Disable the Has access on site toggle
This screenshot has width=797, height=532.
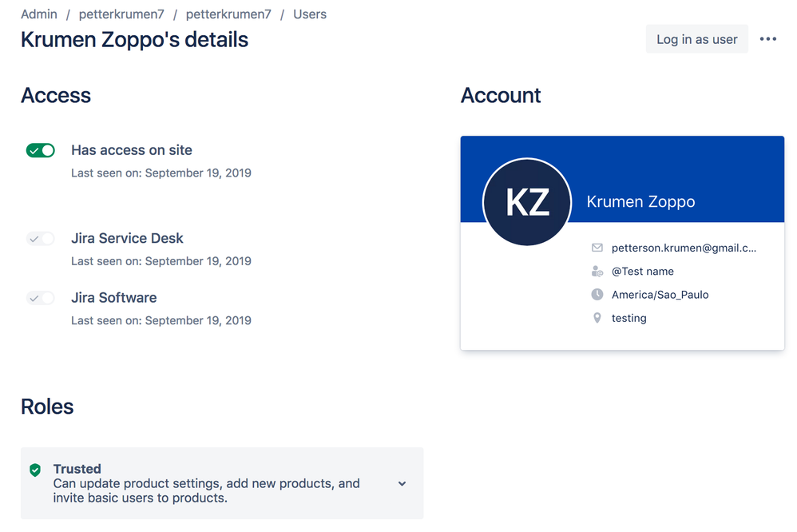coord(40,150)
